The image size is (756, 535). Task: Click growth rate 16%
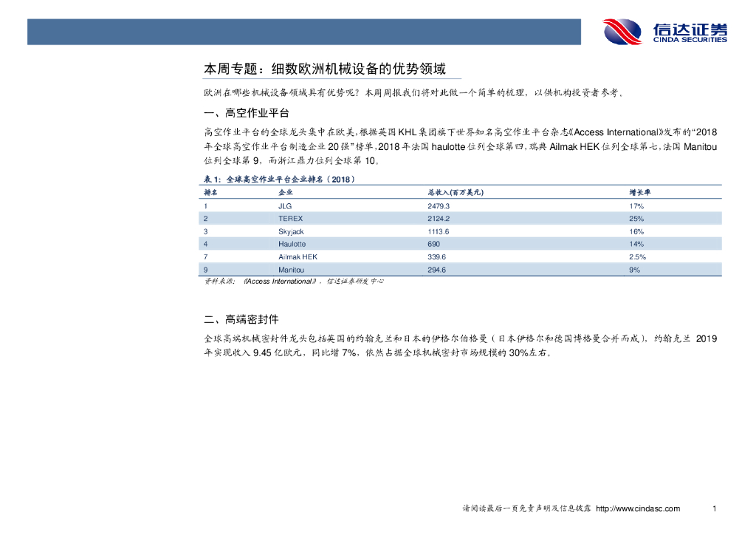click(636, 231)
